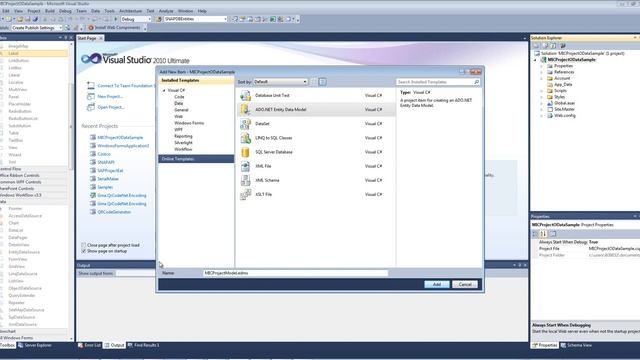This screenshot has height=360, width=640.
Task: Select the GridView toolbox item
Action: pos(16,267)
